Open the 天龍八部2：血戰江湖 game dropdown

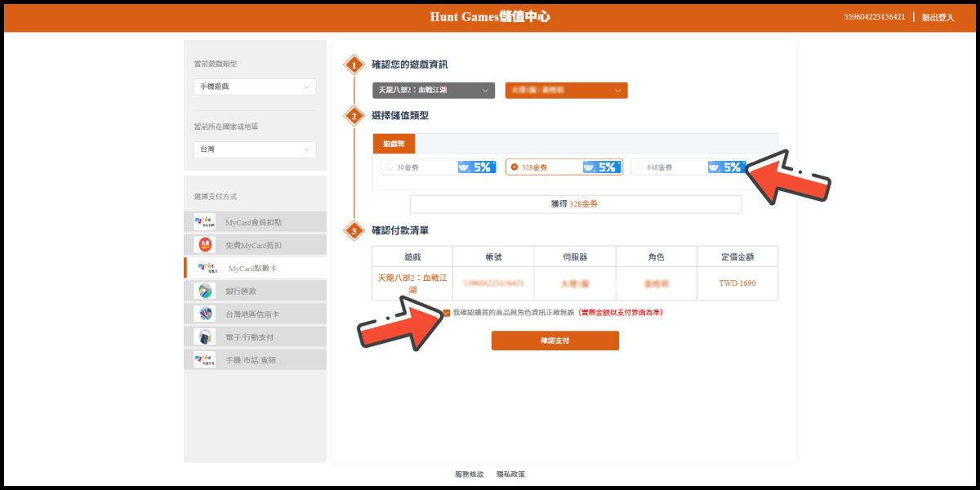[x=434, y=91]
